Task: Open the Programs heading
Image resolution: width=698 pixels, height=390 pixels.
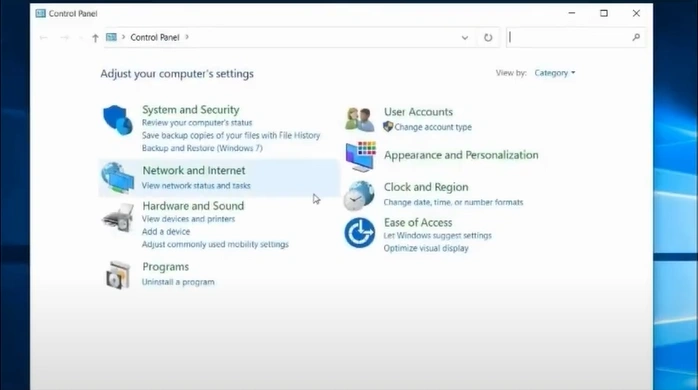Action: tap(166, 267)
